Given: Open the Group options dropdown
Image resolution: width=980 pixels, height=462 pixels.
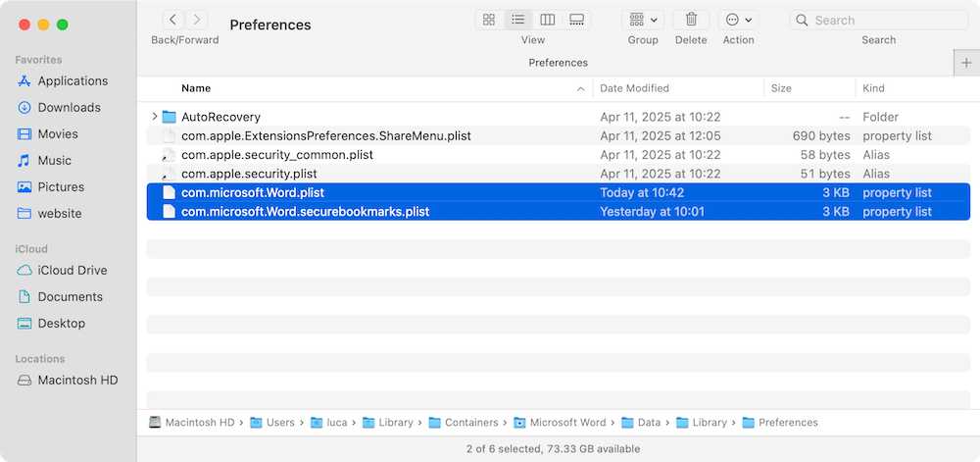Looking at the screenshot, I should [643, 20].
